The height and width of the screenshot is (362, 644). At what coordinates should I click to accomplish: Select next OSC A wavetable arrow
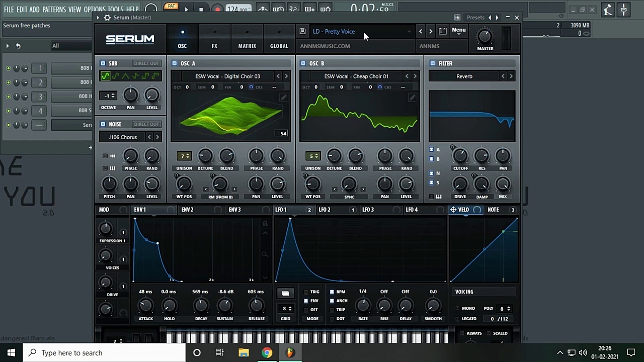click(x=286, y=76)
